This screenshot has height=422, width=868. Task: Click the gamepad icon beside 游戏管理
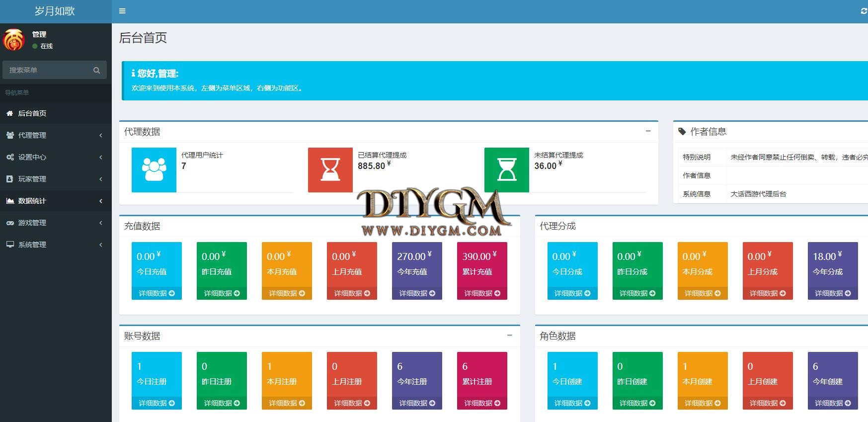pyautogui.click(x=10, y=223)
